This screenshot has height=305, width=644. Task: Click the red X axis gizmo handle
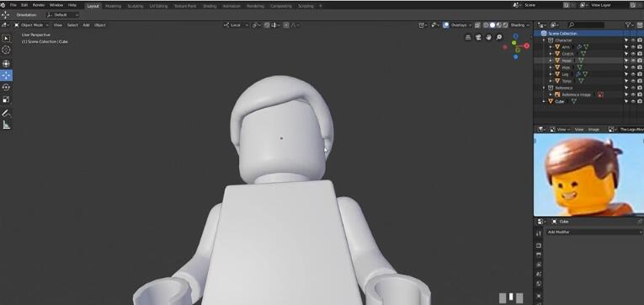click(526, 46)
